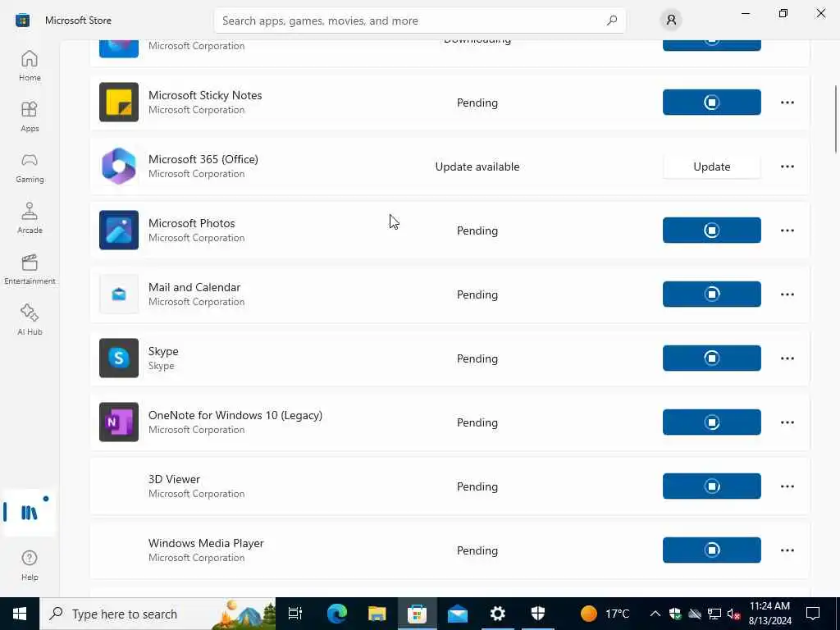Open Help in the sidebar
Viewport: 840px width, 630px height.
[x=30, y=565]
